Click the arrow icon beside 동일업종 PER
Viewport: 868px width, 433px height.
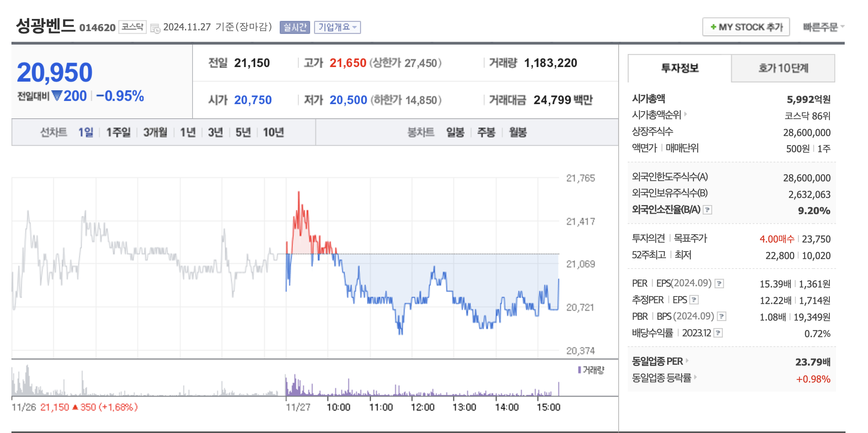(687, 361)
